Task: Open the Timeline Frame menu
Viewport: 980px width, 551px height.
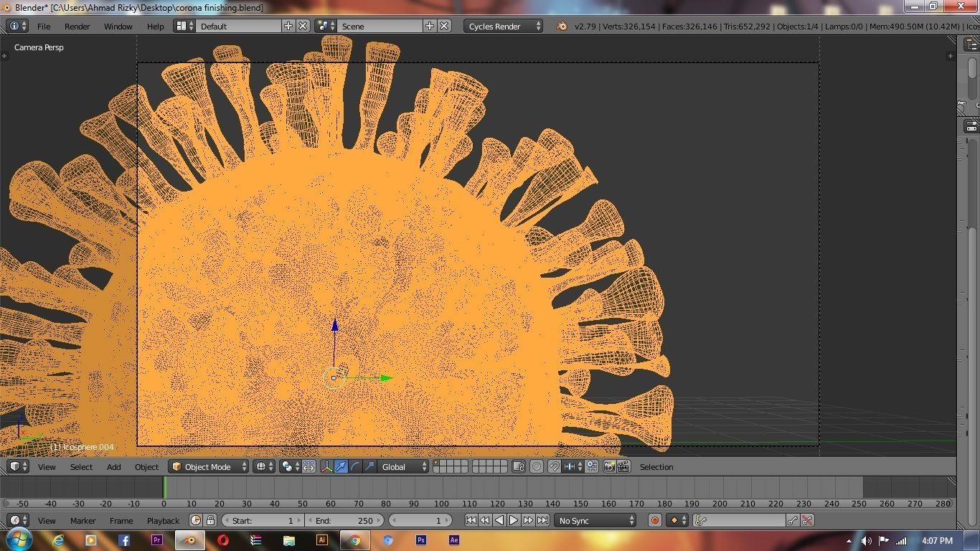Action: (121, 520)
